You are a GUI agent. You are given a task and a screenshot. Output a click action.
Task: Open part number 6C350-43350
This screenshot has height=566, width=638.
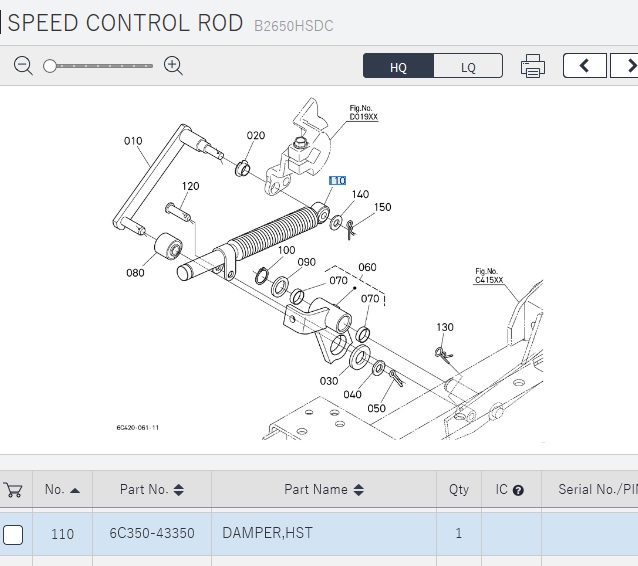pyautogui.click(x=151, y=534)
